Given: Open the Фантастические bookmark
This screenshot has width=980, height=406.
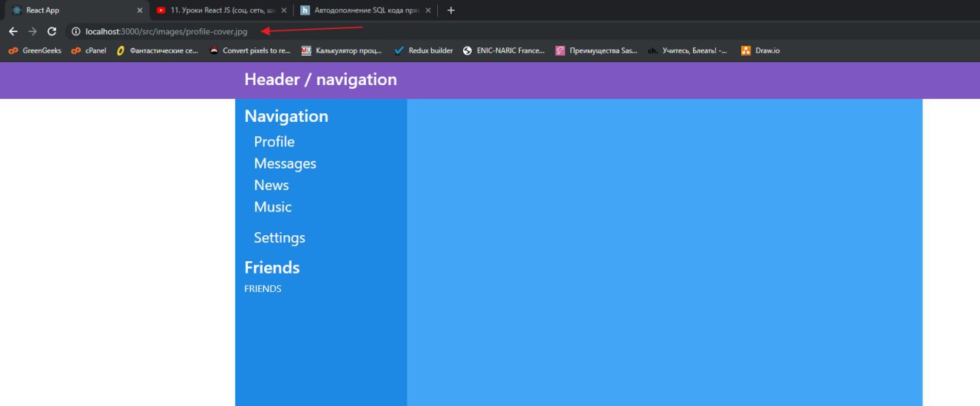Looking at the screenshot, I should coord(158,51).
